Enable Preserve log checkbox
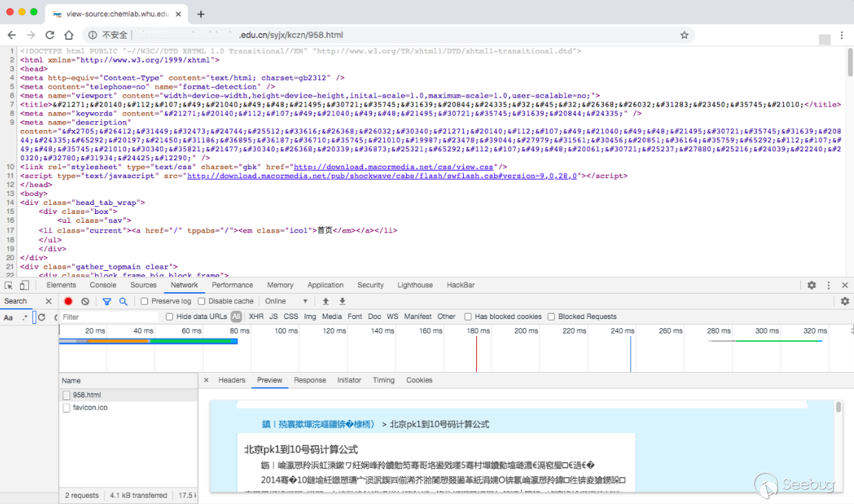 [x=145, y=301]
